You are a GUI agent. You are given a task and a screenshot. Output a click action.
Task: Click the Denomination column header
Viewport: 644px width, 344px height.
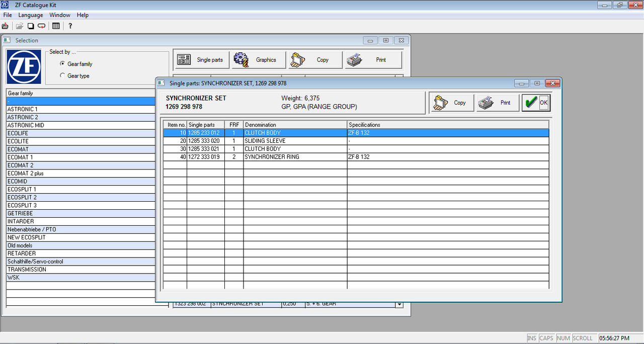tap(295, 125)
